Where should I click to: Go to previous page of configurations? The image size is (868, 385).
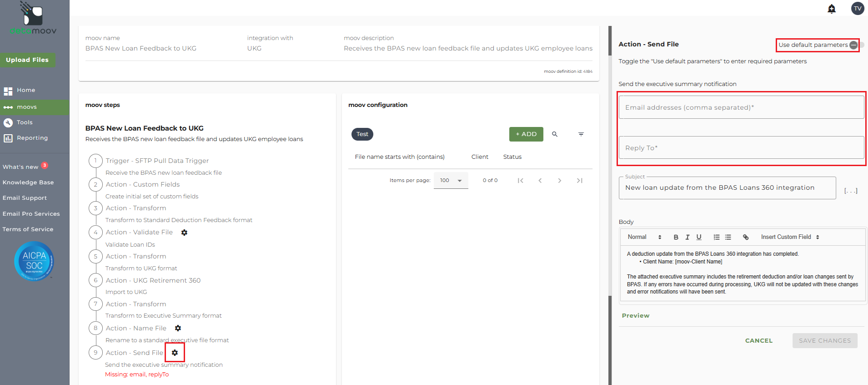pyautogui.click(x=540, y=181)
